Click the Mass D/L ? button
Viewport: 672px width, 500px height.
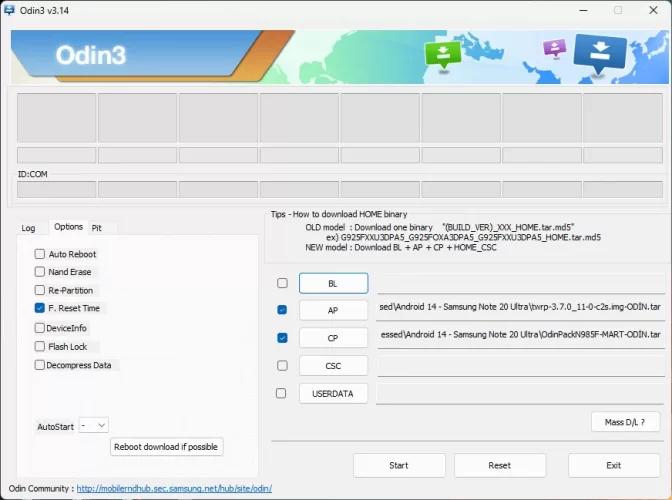(625, 422)
